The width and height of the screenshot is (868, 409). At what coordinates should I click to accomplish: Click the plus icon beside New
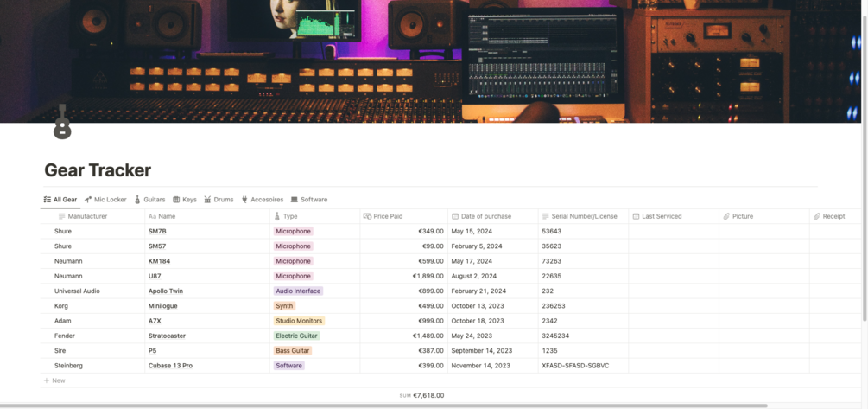coord(47,380)
